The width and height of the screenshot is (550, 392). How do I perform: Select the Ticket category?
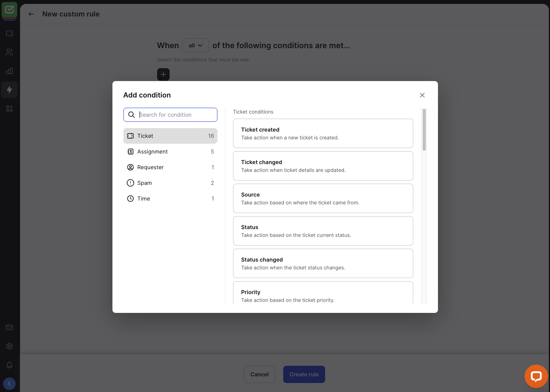[x=170, y=136]
